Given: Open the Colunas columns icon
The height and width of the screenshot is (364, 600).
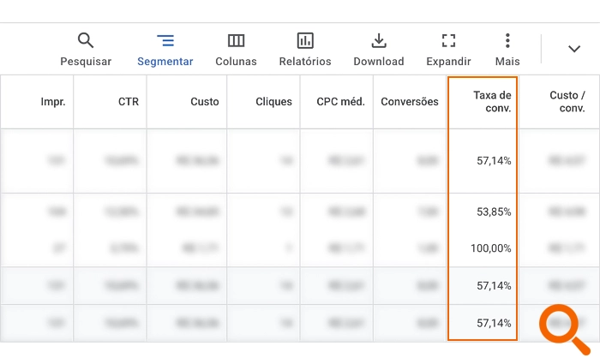Looking at the screenshot, I should click(236, 40).
